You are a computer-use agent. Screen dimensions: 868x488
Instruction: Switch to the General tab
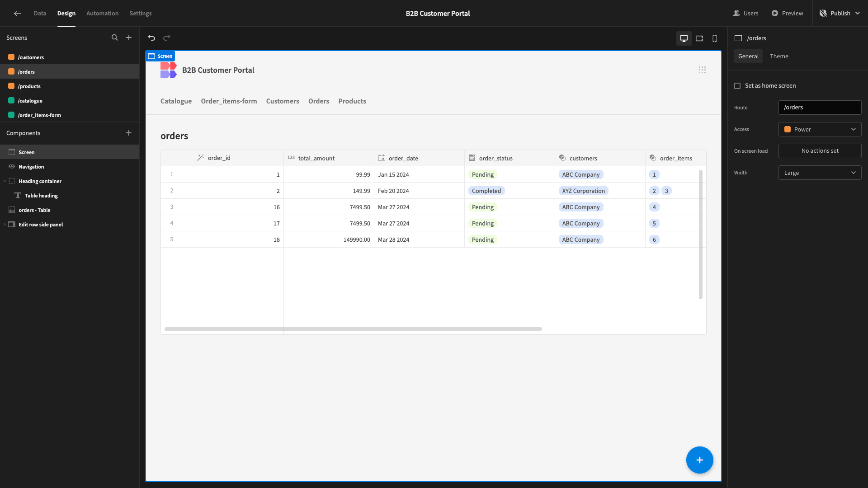[748, 56]
